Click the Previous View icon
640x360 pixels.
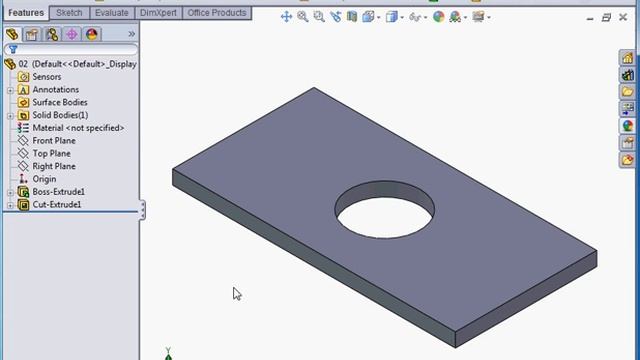(336, 17)
